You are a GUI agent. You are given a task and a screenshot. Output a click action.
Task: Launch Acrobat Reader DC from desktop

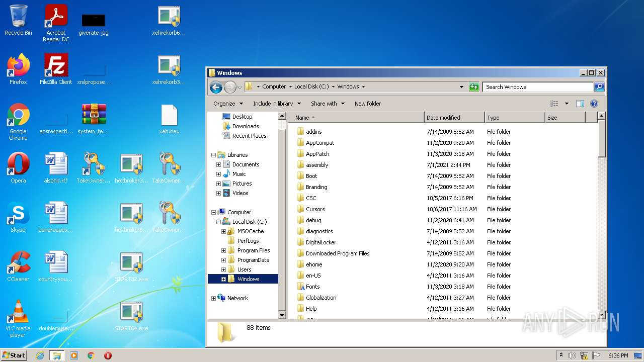tap(56, 23)
